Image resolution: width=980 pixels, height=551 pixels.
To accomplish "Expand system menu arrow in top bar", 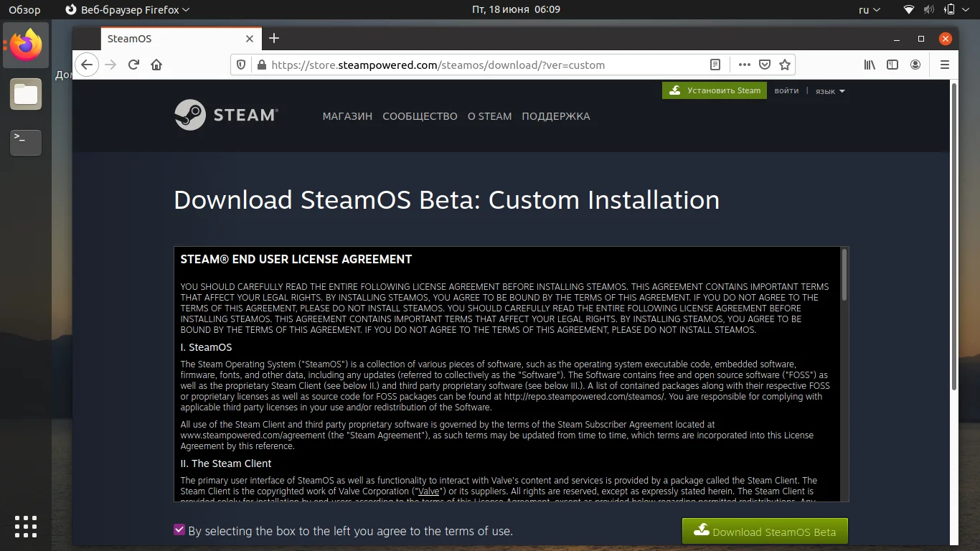I will tap(966, 10).
